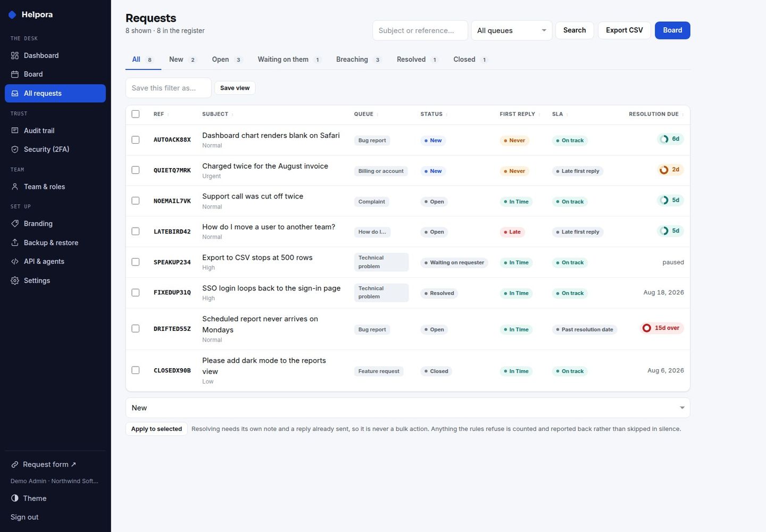This screenshot has width=766, height=532.
Task: Switch to the Breaching tab
Action: click(x=359, y=60)
